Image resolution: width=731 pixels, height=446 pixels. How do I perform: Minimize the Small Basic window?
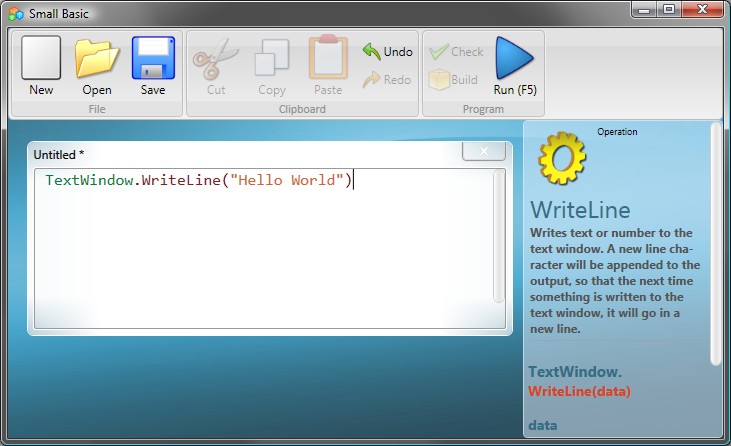pos(644,9)
